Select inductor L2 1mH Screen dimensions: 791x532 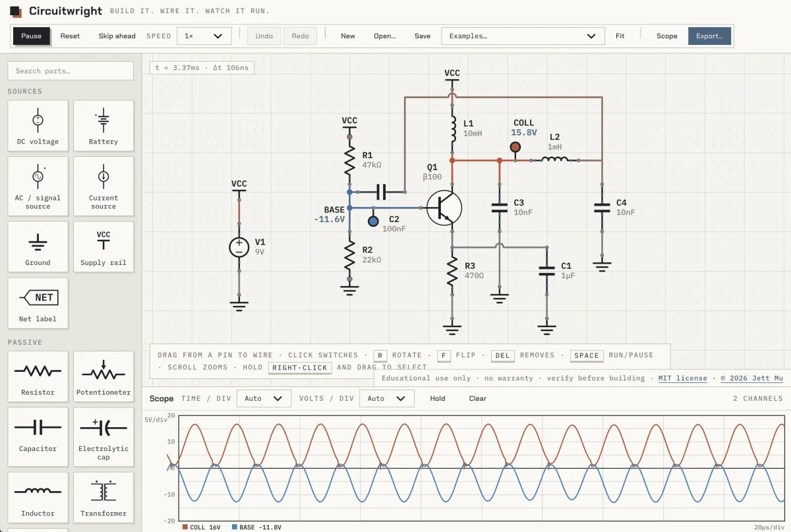555,160
